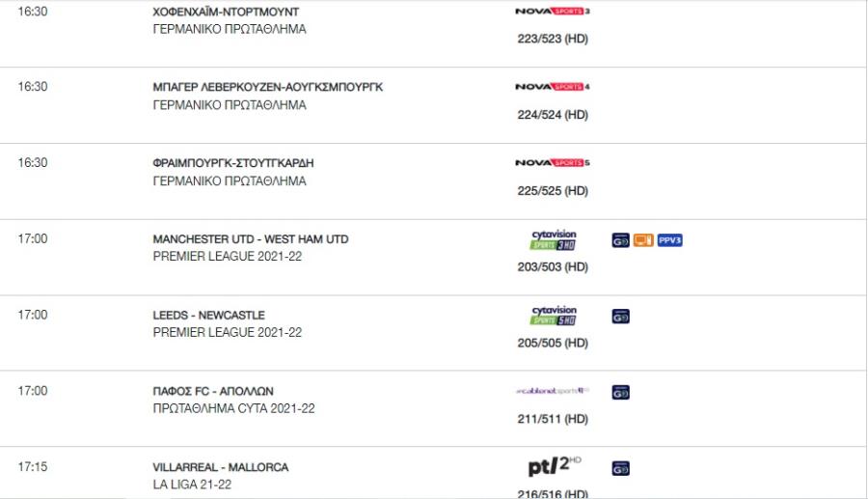Click the Nova Sports 5 channel logo
The width and height of the screenshot is (868, 499).
pos(553,163)
